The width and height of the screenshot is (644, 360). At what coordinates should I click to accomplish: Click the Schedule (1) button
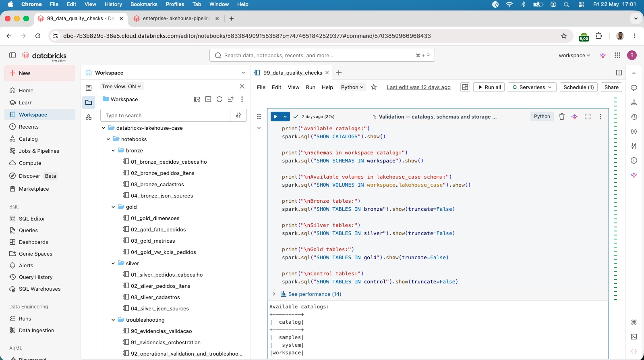click(579, 87)
